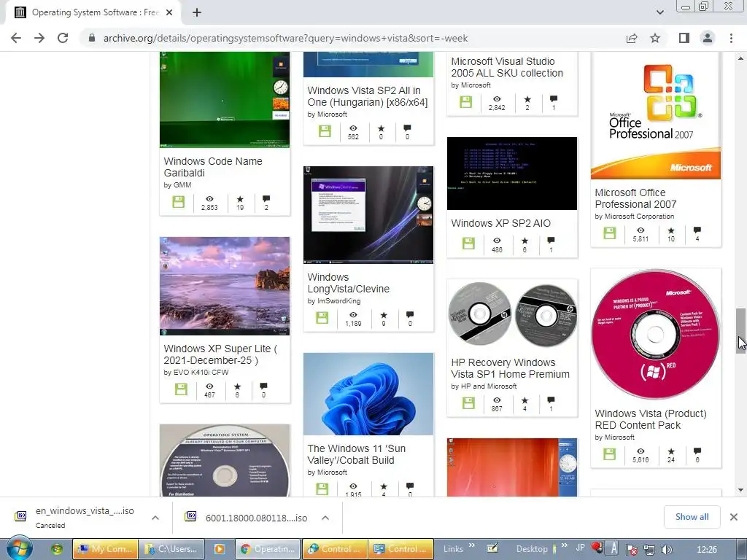Open the Chrome profile avatar

click(x=708, y=38)
